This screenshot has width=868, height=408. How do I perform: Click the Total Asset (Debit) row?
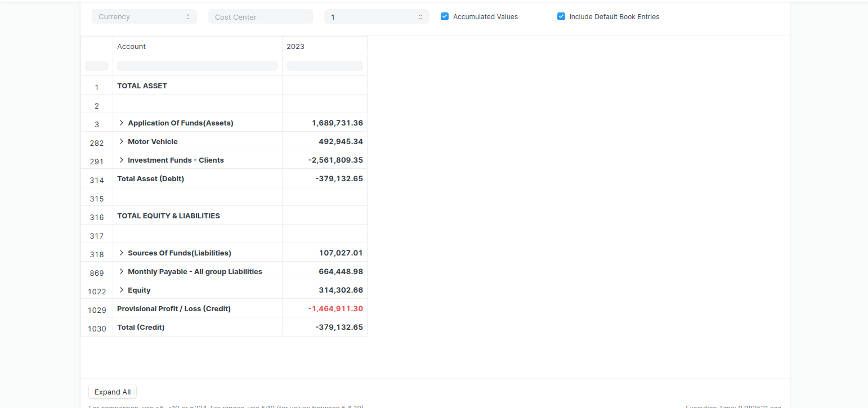(150, 178)
